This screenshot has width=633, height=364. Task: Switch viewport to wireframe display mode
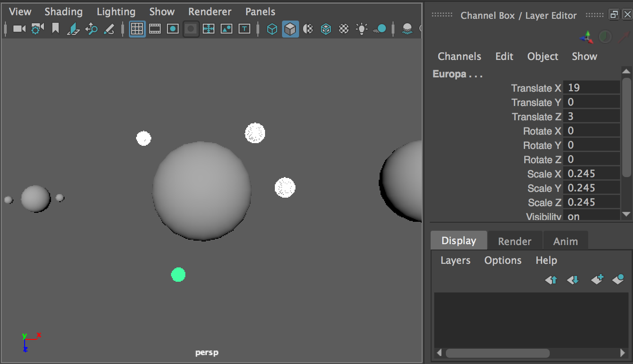pos(272,28)
